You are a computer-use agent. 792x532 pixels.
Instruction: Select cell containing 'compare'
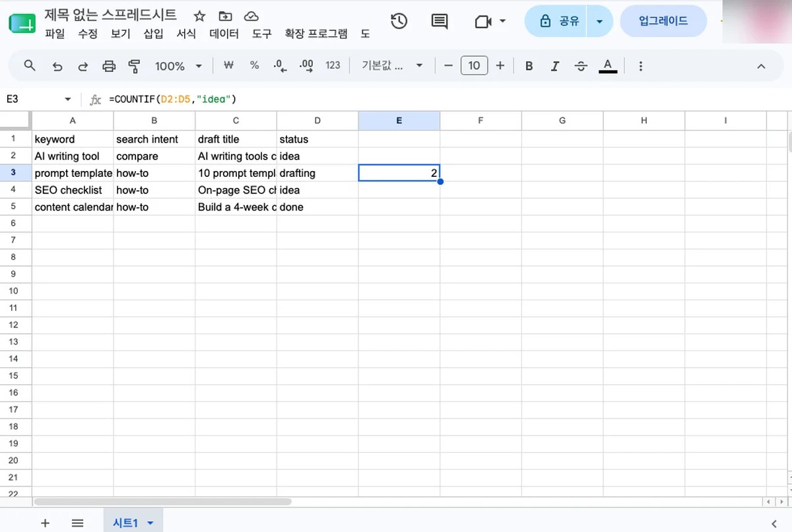coord(154,156)
